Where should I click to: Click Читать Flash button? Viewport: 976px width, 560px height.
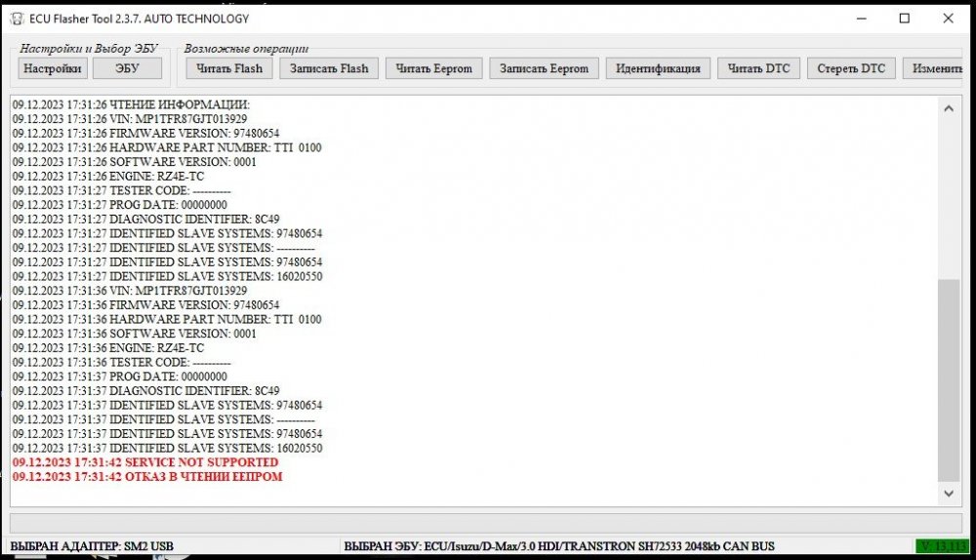229,68
